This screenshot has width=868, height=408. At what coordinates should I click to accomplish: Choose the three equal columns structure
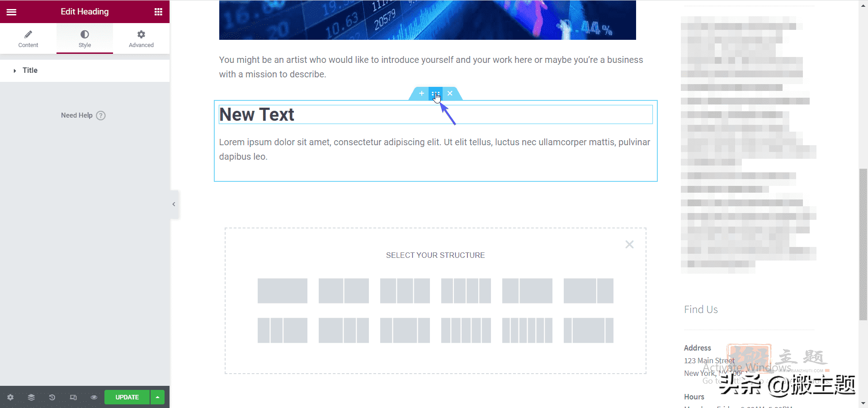(x=405, y=291)
